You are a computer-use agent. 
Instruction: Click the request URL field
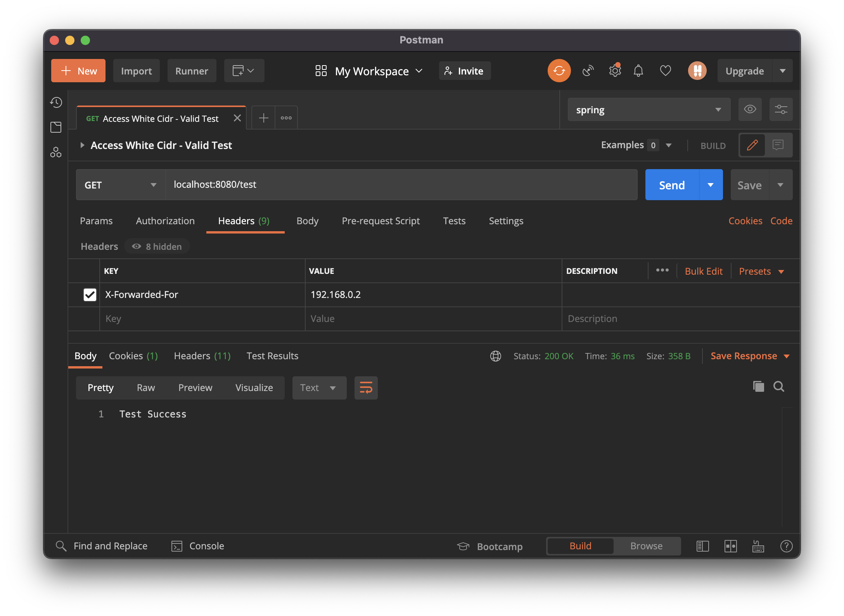coord(401,185)
